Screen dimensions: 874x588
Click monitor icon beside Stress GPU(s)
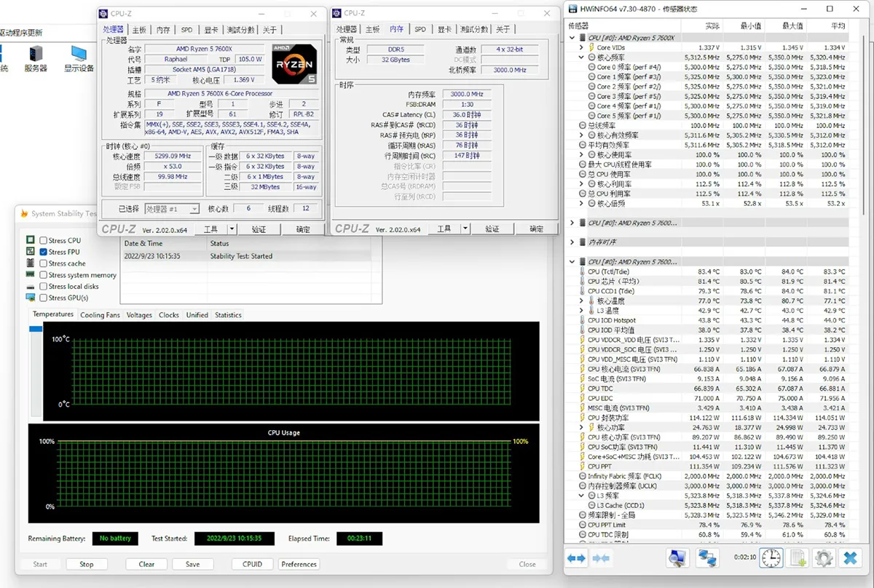tap(31, 298)
